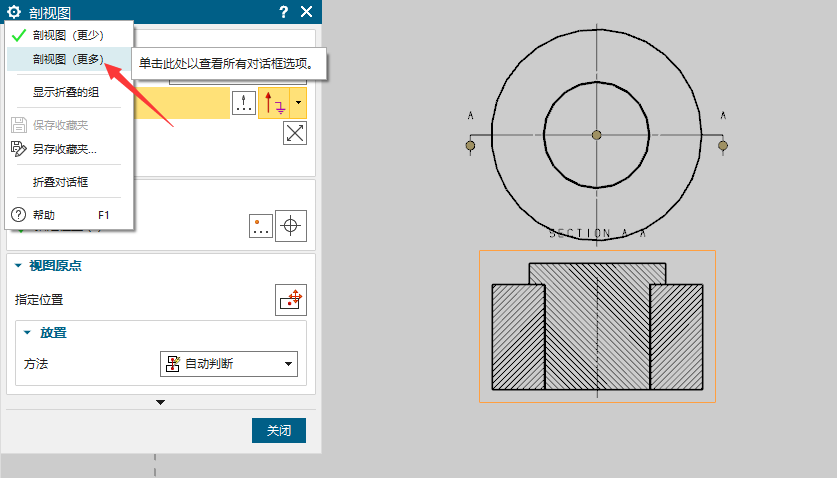Click the red arrow vector direction icon
Screen dimensions: 837x478
tap(274, 103)
